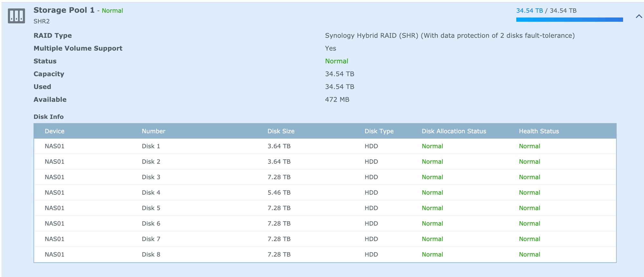
Task: Click Disk 5 health status Normal
Action: [529, 208]
